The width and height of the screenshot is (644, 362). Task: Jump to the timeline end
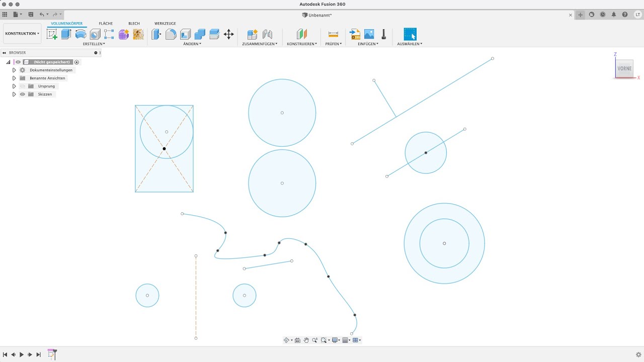point(38,354)
